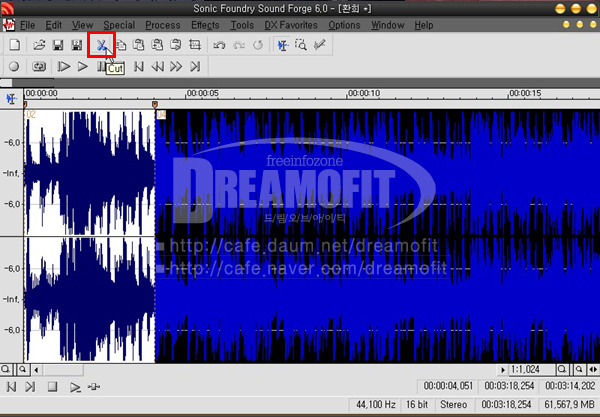Screen dimensions: 600x417
Task: Click the Rewind double-arrow button
Action: coord(157,67)
